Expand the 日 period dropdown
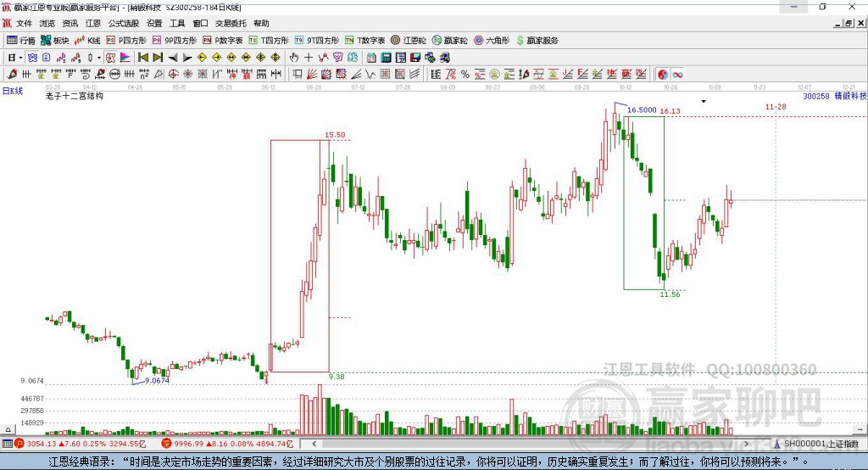This screenshot has width=868, height=470. click(20, 58)
